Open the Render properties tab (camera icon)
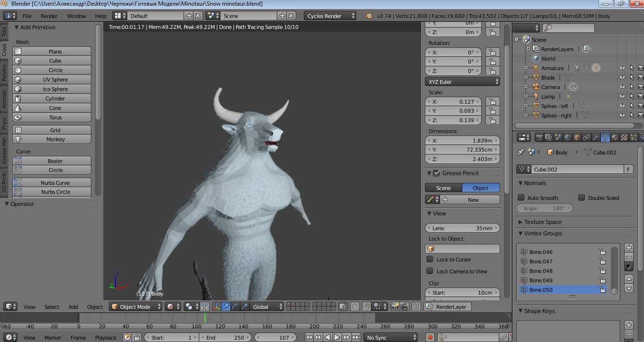 539,137
